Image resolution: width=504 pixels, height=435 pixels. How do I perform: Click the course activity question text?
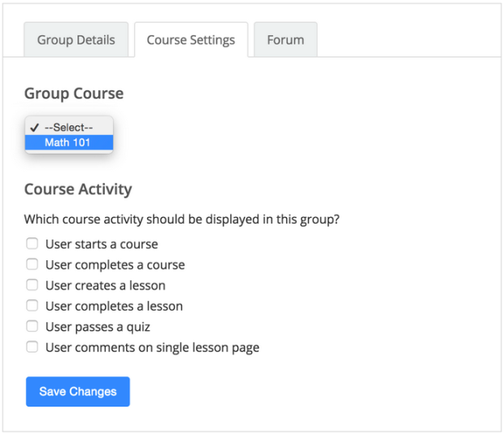coord(181,220)
